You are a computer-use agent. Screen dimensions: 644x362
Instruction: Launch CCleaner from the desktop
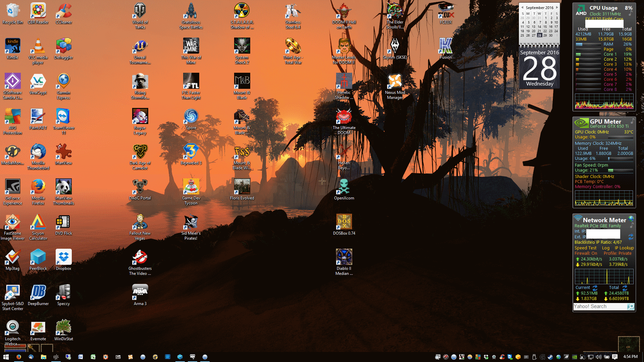click(x=63, y=14)
